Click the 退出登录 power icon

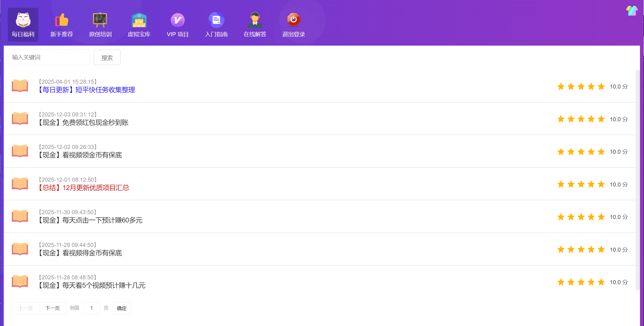[293, 20]
